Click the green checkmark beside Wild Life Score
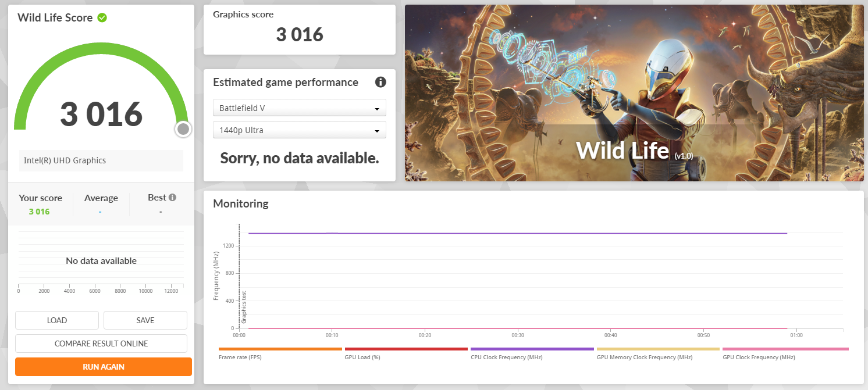The height and width of the screenshot is (390, 868). coord(102,17)
